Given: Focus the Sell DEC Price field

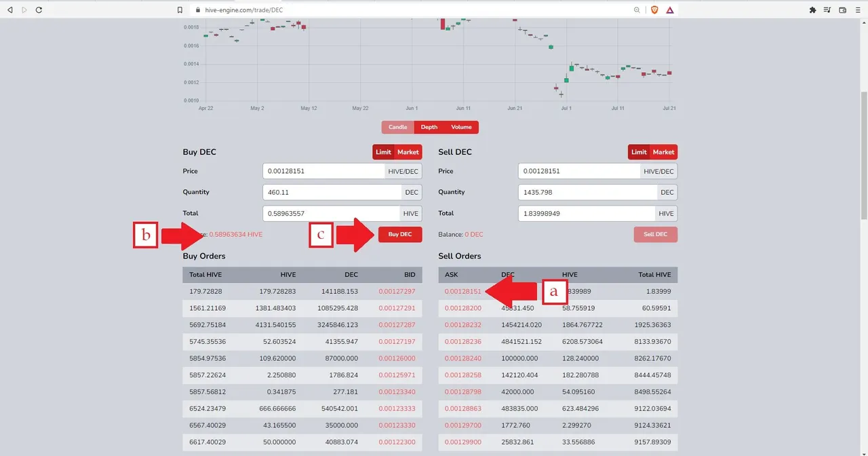Looking at the screenshot, I should click(x=579, y=171).
